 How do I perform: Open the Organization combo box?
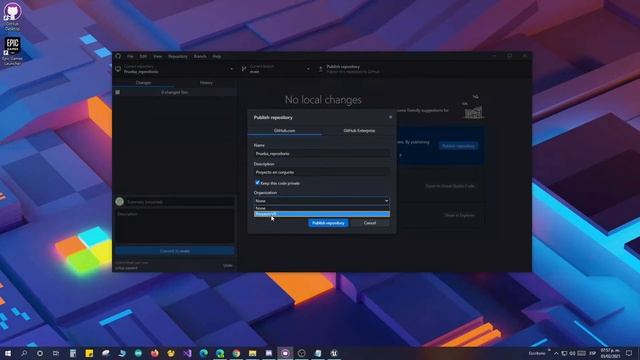pyautogui.click(x=322, y=201)
